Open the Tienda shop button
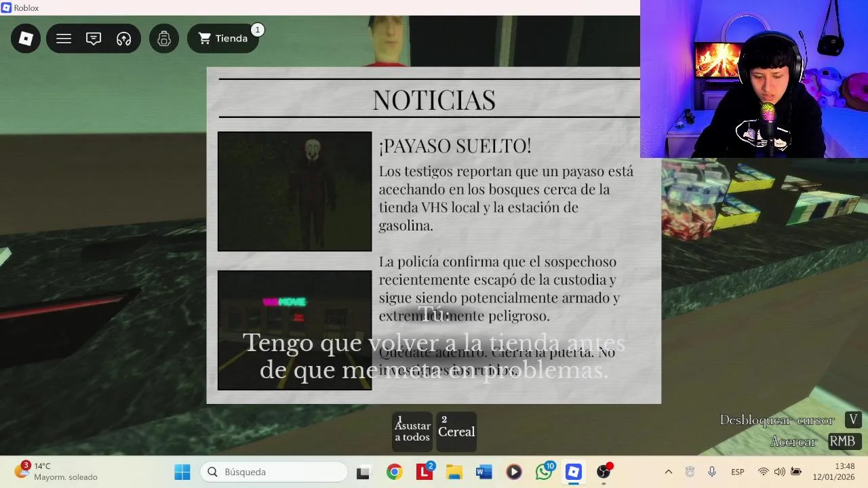The image size is (868, 488). click(x=223, y=39)
